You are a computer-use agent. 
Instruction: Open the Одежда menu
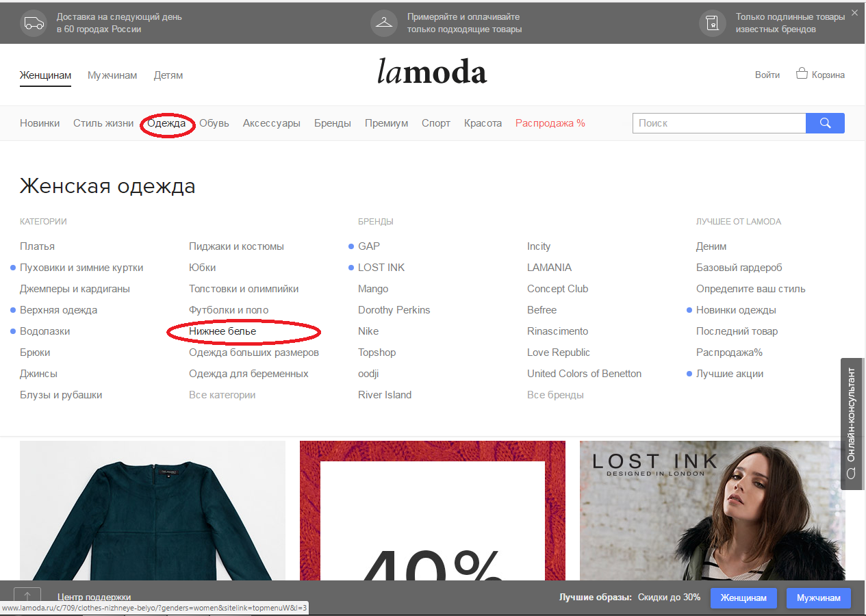click(x=166, y=123)
